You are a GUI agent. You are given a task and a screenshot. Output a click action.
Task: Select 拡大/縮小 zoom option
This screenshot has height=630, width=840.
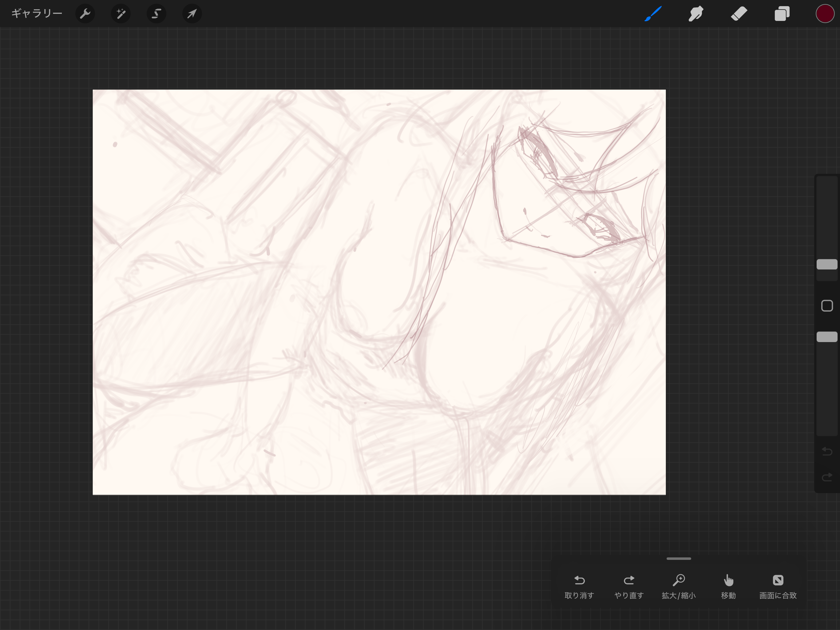click(679, 586)
